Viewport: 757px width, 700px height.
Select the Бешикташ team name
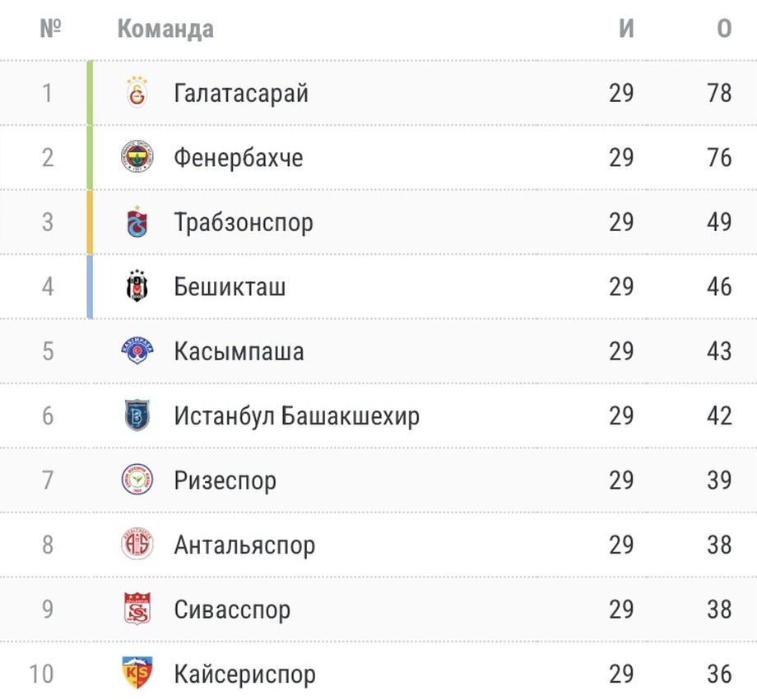coord(230,286)
